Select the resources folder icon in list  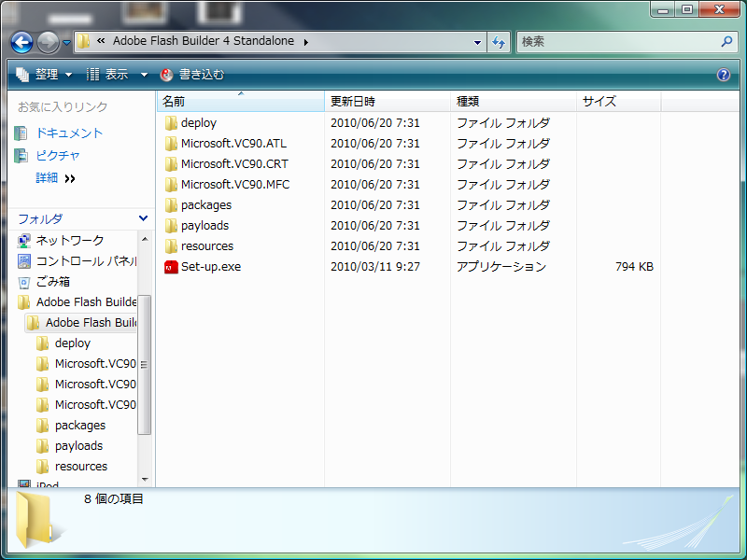pos(171,246)
